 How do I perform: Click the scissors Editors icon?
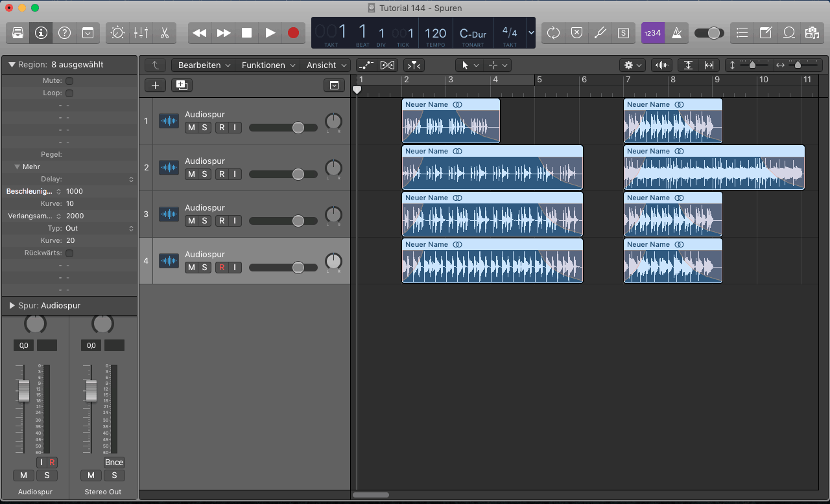click(x=164, y=33)
